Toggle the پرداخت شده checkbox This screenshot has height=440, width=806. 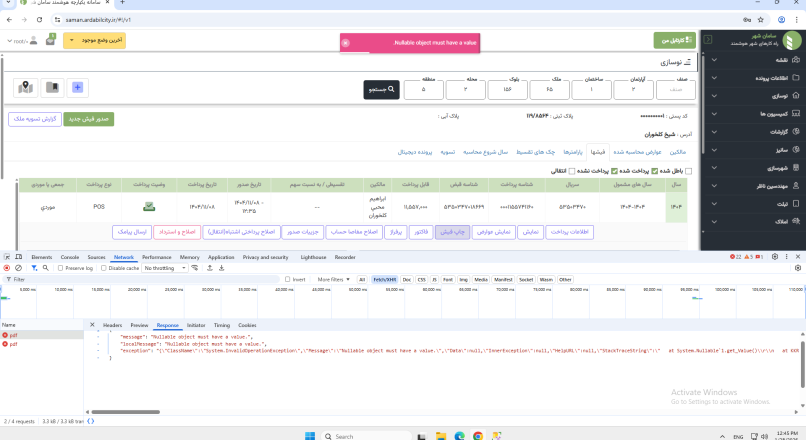point(654,171)
